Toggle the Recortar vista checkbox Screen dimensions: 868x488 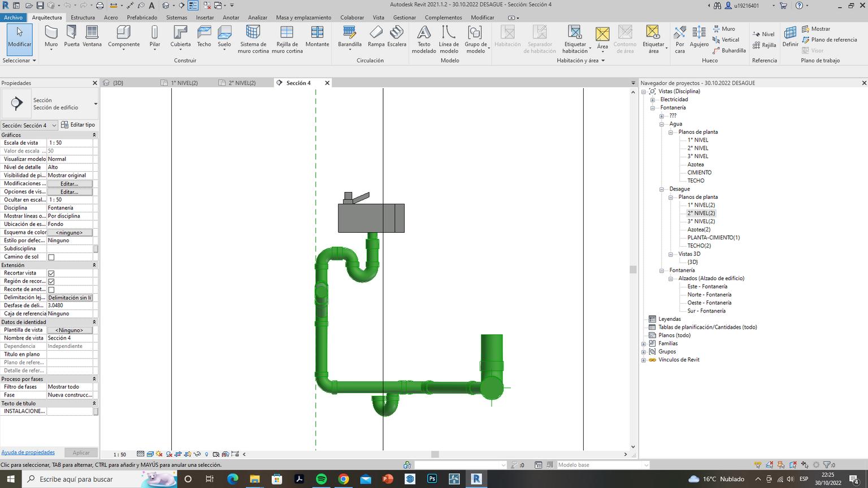tap(51, 273)
